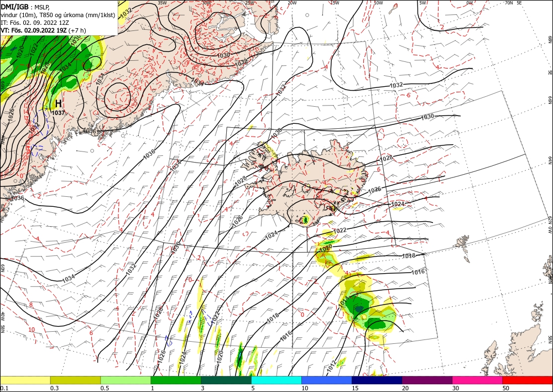
Task: Select the dark green 3–5 legend swatch
Action: pos(226,380)
